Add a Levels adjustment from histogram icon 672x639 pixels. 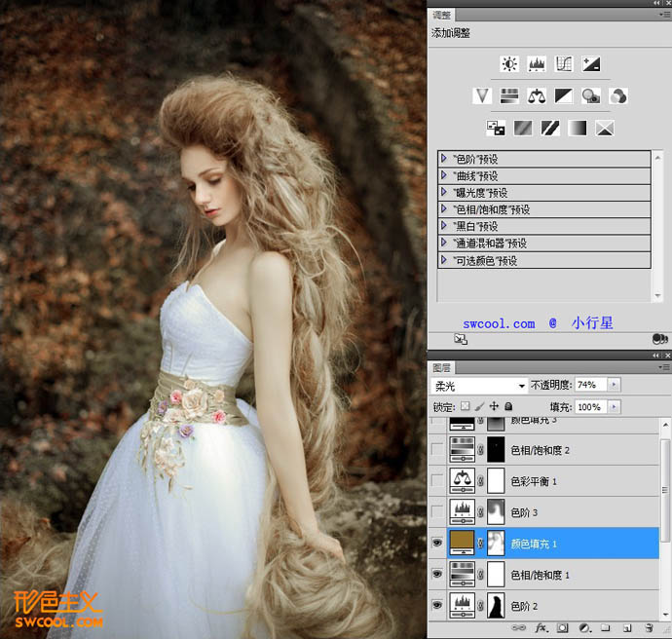click(536, 64)
